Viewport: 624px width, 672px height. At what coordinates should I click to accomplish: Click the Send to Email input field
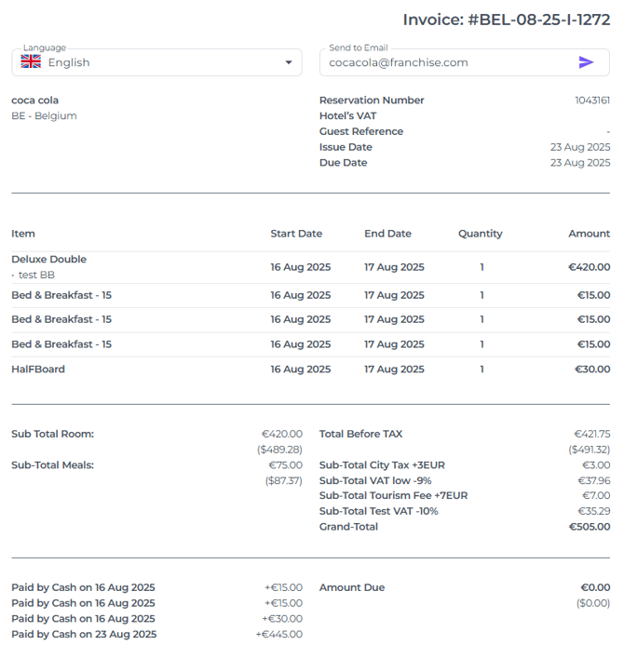(447, 62)
